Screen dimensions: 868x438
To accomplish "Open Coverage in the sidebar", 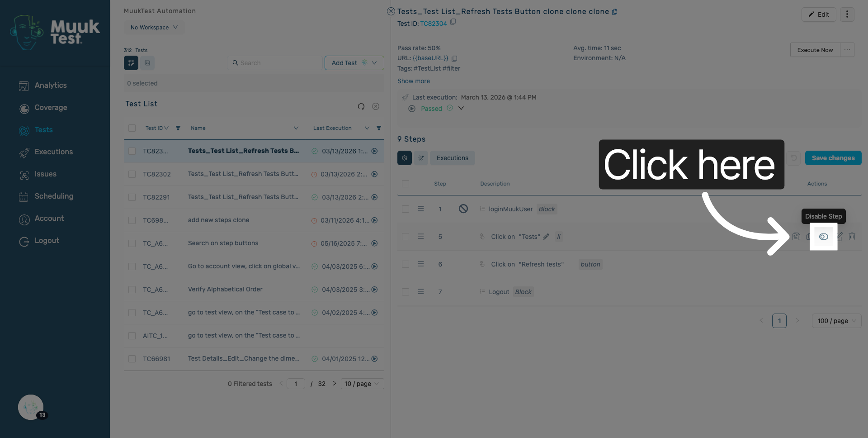I will point(51,108).
